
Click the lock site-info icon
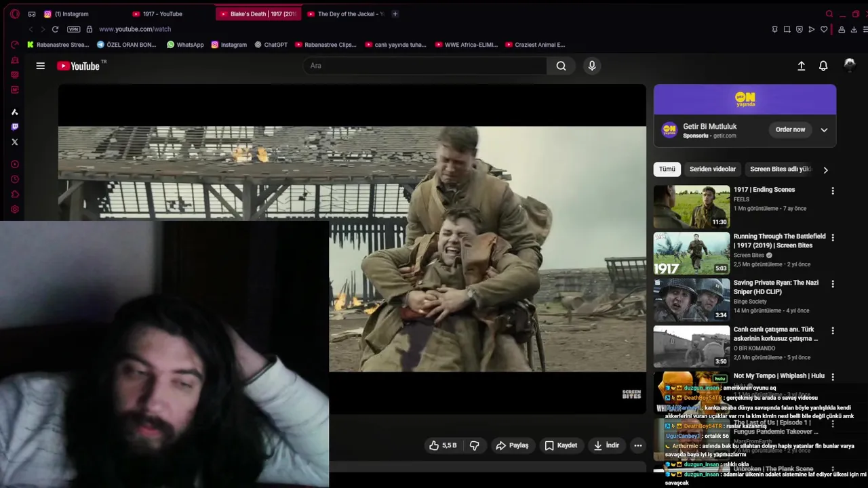pyautogui.click(x=89, y=29)
